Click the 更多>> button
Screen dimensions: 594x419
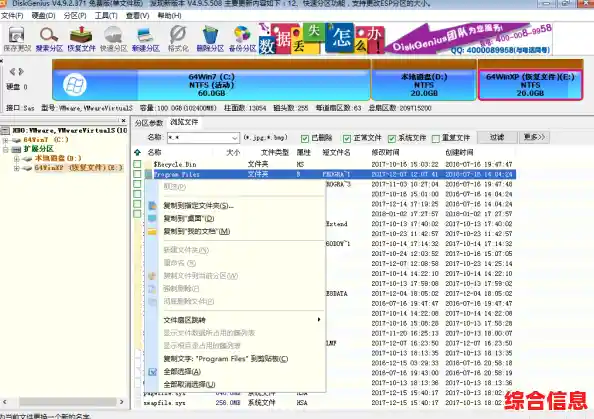[534, 137]
